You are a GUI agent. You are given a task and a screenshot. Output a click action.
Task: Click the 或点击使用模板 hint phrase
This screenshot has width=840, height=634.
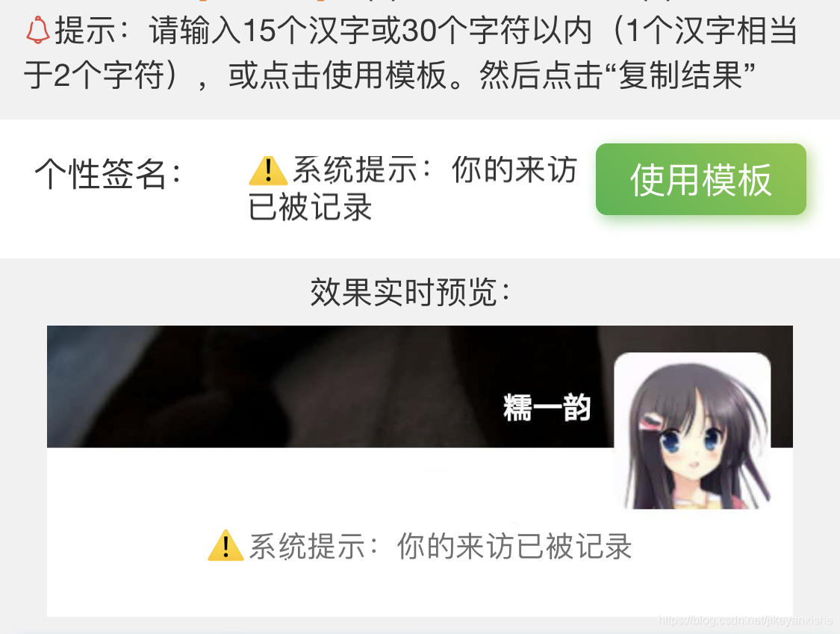(x=337, y=75)
